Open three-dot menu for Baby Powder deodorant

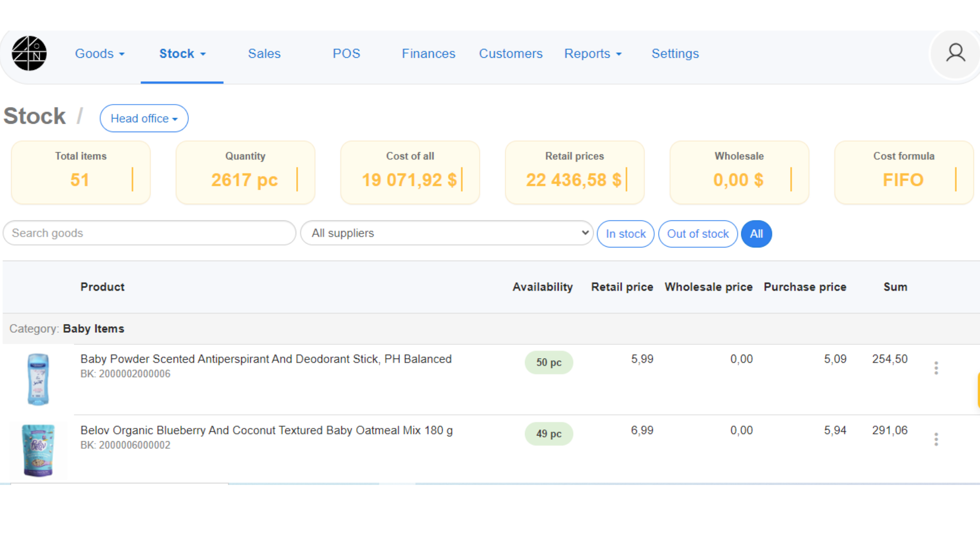(x=936, y=368)
